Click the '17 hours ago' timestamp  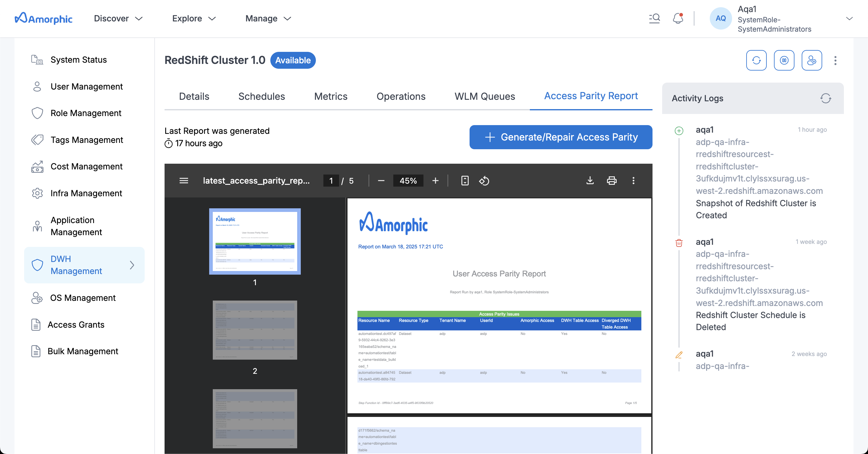(x=199, y=143)
